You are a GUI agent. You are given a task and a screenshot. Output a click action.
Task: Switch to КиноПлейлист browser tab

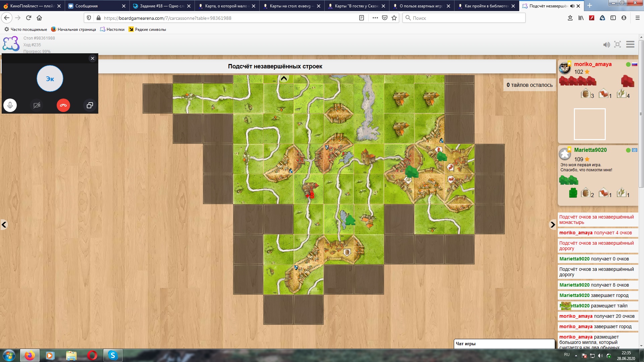click(x=32, y=6)
